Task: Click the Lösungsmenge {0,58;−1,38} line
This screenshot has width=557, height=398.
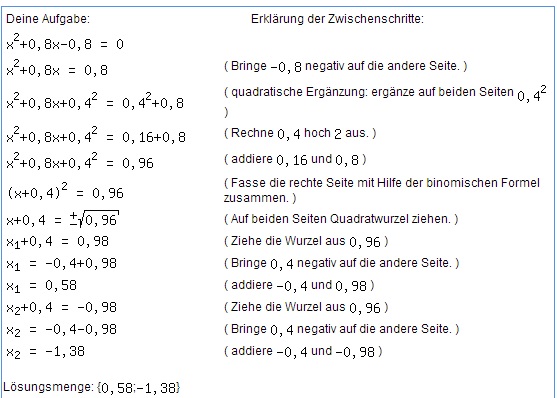Action: coord(92,387)
